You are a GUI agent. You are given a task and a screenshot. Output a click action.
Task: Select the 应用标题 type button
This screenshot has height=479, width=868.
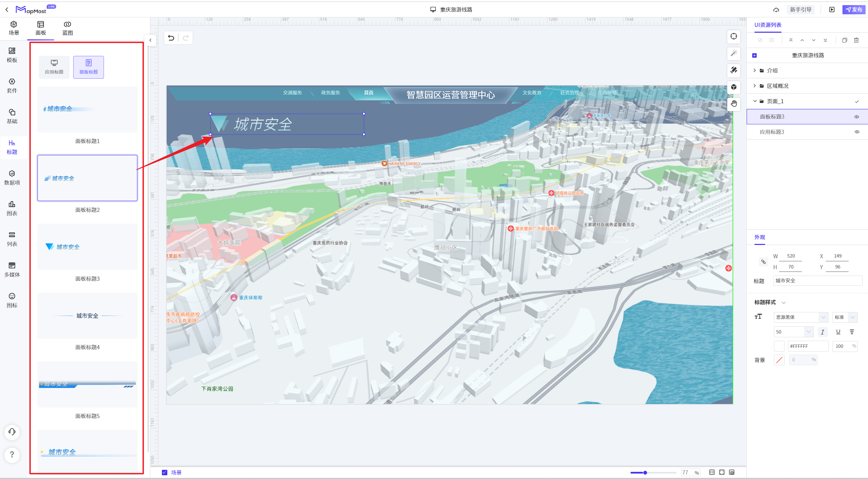pyautogui.click(x=54, y=67)
